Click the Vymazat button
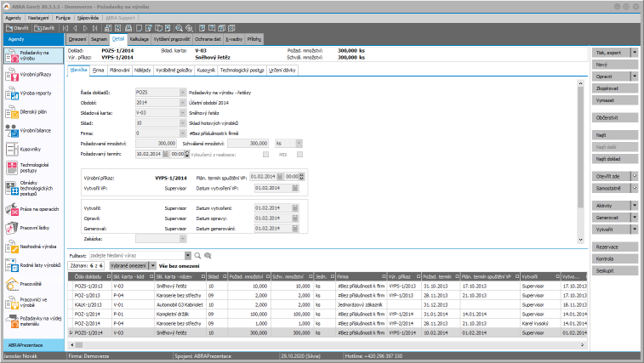Image resolution: width=644 pixels, height=363 pixels. click(615, 100)
